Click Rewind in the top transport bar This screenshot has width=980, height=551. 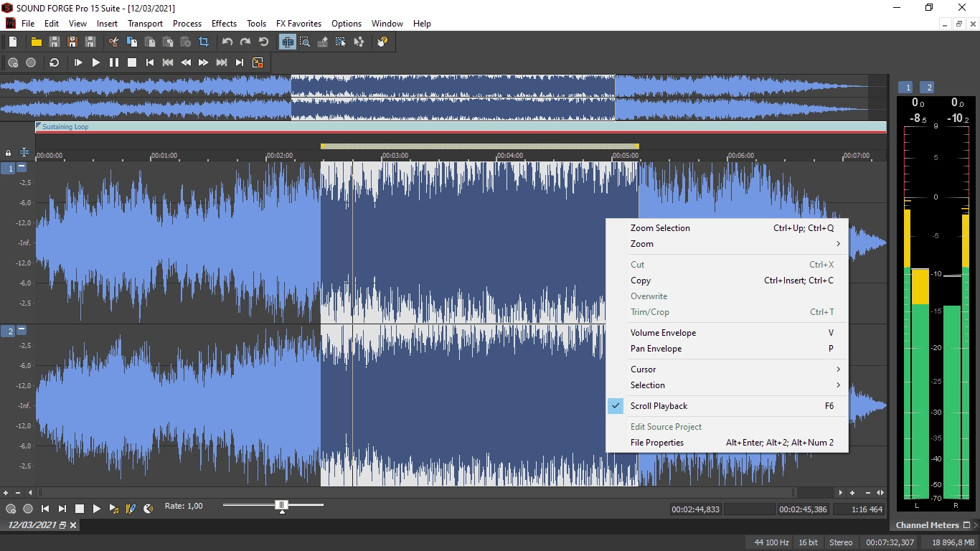(186, 62)
